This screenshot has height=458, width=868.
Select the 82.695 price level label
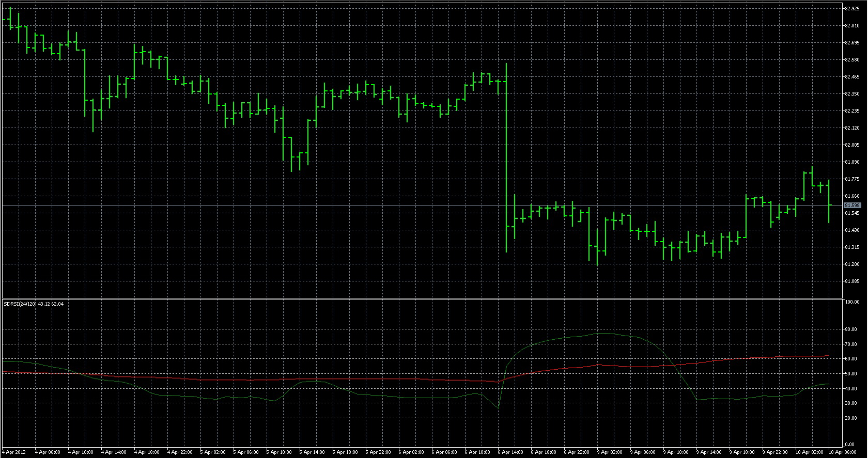click(853, 43)
